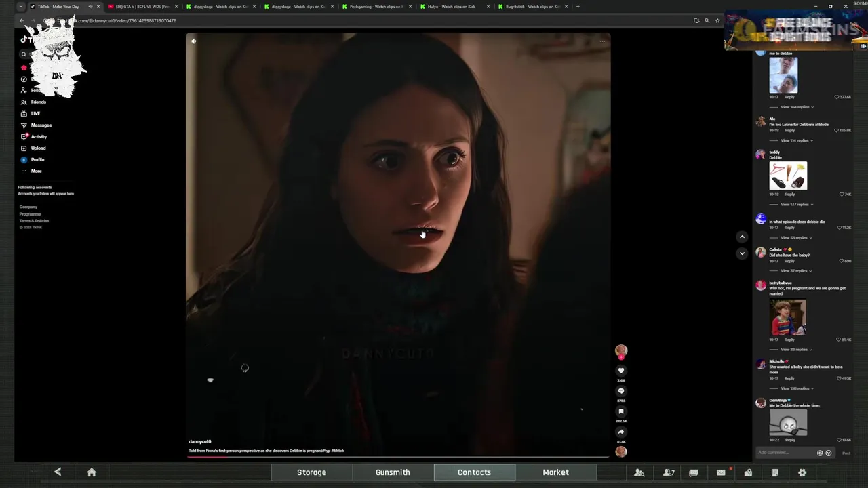Like the comment 'I'm too Latina for Debbie's attitude'

pyautogui.click(x=836, y=130)
